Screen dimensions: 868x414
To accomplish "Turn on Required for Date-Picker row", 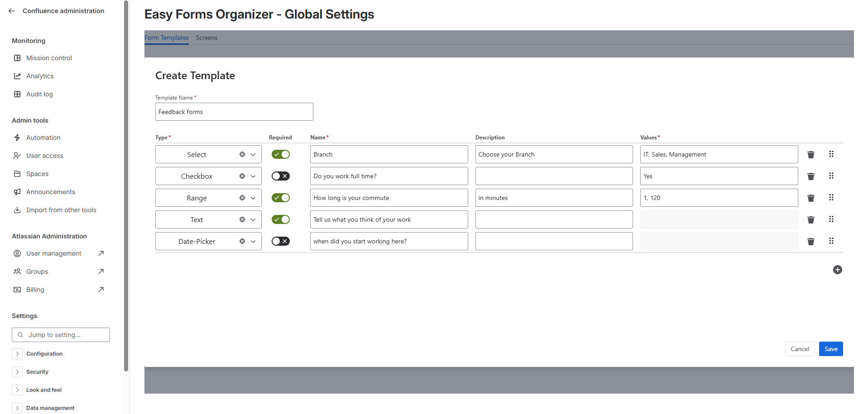I will point(280,241).
